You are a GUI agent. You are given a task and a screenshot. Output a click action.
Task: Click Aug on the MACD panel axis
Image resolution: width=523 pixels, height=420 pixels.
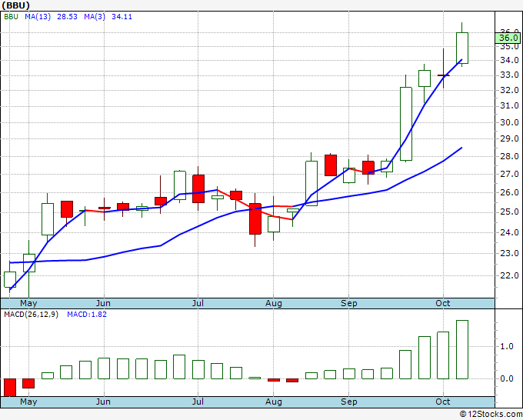pyautogui.click(x=274, y=402)
